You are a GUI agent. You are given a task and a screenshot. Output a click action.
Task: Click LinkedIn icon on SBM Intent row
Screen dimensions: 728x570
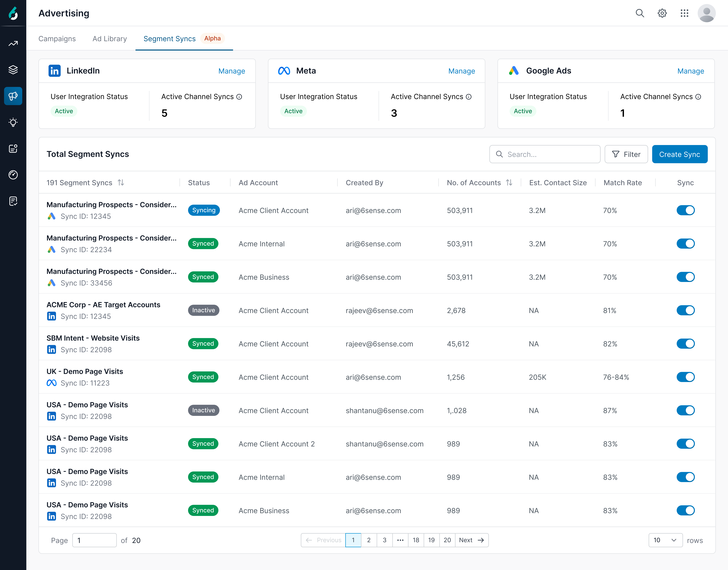point(51,350)
